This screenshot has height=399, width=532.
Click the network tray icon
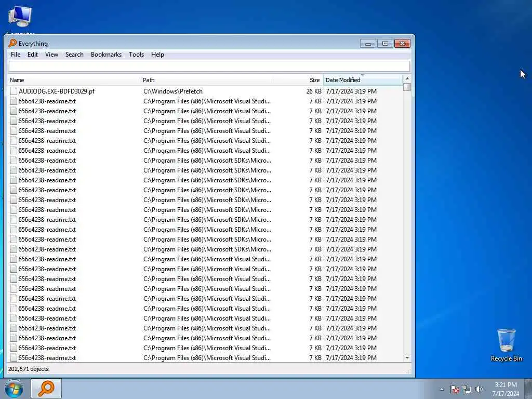(467, 389)
